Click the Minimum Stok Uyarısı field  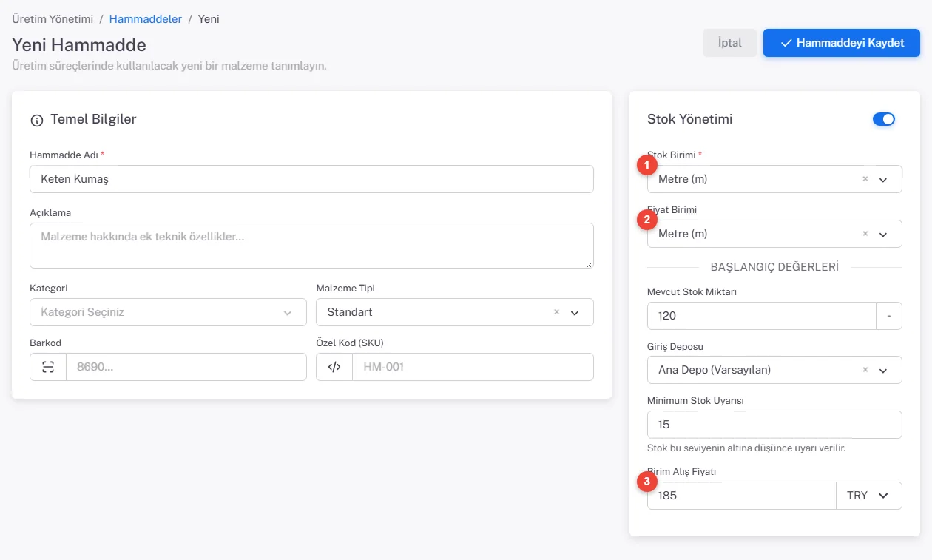point(774,425)
